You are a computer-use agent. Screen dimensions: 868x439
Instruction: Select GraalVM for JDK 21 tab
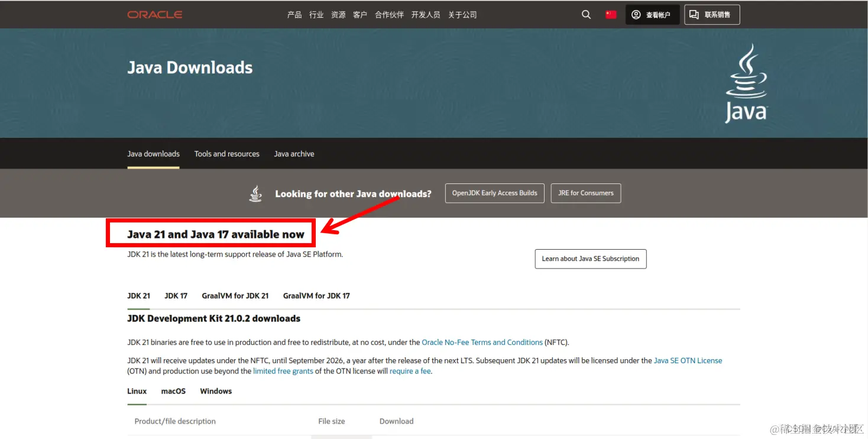[235, 296]
